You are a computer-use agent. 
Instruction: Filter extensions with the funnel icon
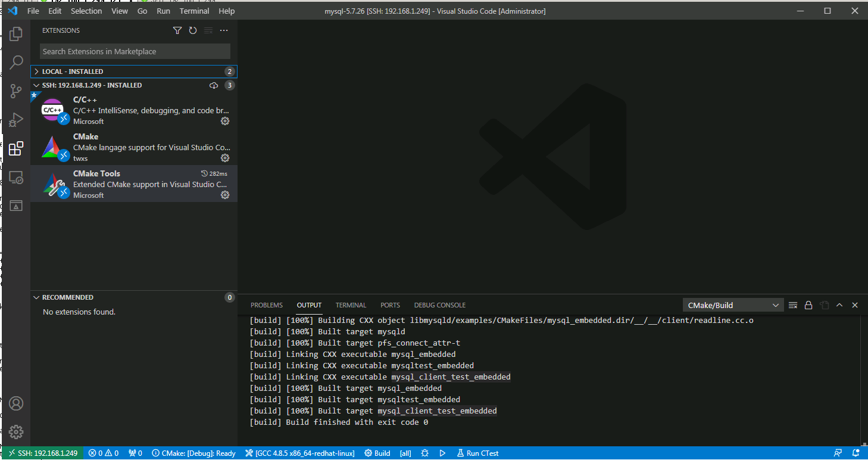coord(177,30)
